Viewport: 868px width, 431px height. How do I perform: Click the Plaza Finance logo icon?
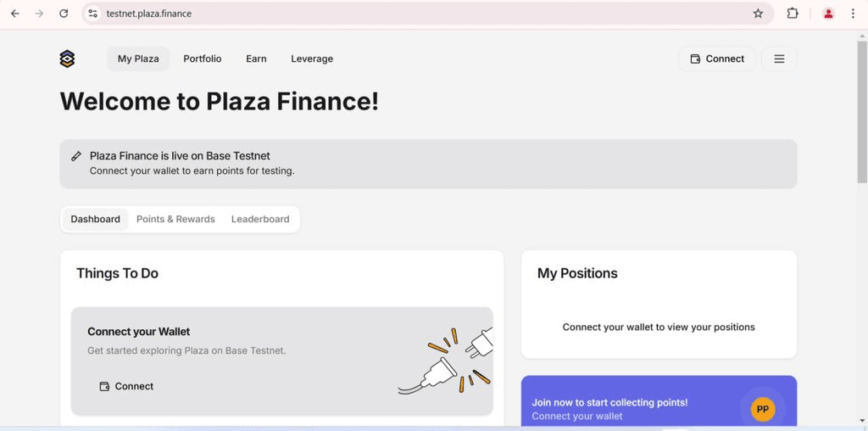[68, 59]
